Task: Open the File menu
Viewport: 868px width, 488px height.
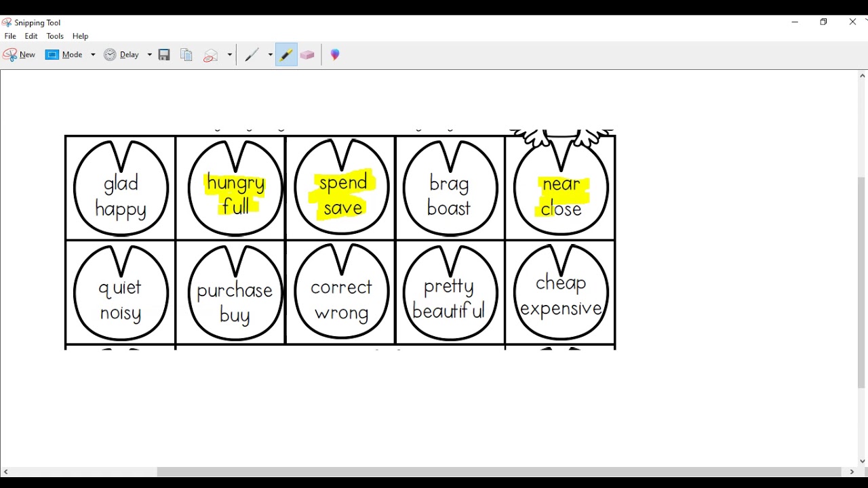Action: pos(10,36)
